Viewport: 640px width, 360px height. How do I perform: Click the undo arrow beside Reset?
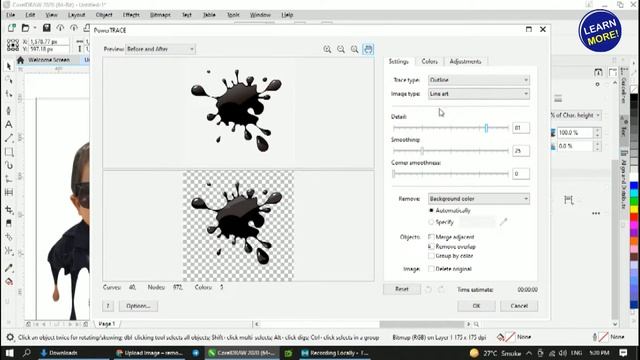coord(428,289)
